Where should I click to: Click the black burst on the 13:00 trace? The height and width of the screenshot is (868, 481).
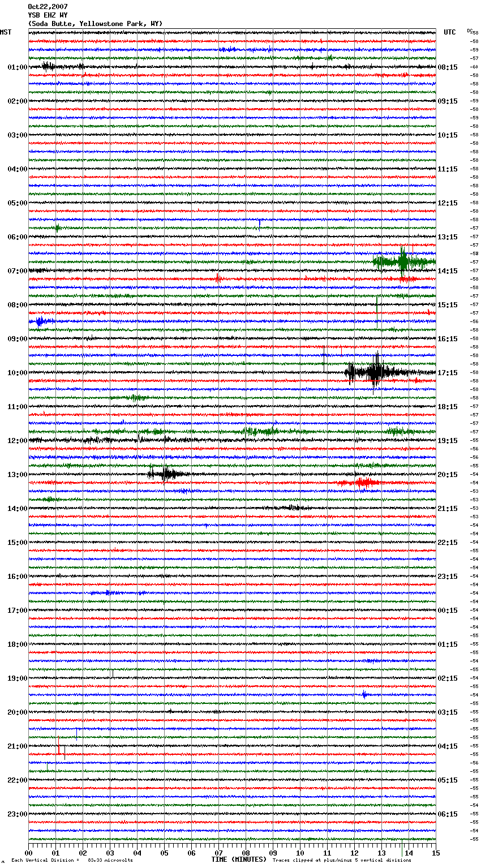(165, 474)
